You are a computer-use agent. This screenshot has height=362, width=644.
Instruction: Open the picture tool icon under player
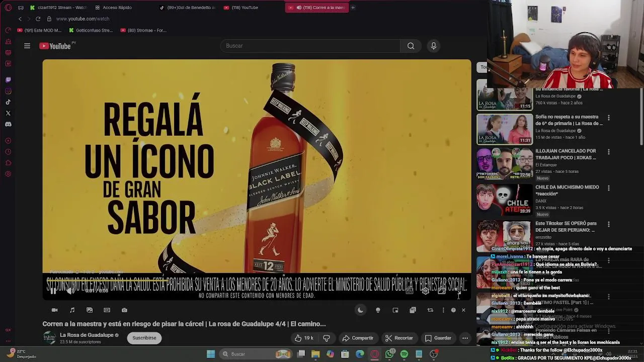pos(90,310)
